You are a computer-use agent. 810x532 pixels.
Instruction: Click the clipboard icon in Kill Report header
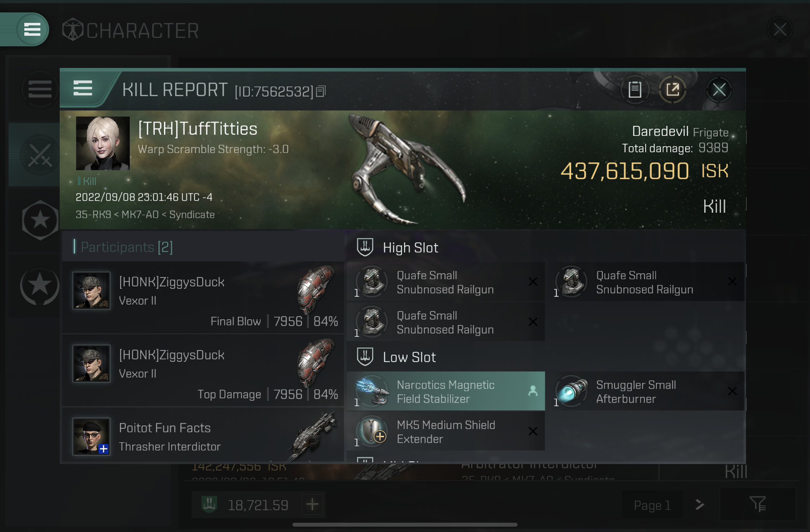(635, 89)
